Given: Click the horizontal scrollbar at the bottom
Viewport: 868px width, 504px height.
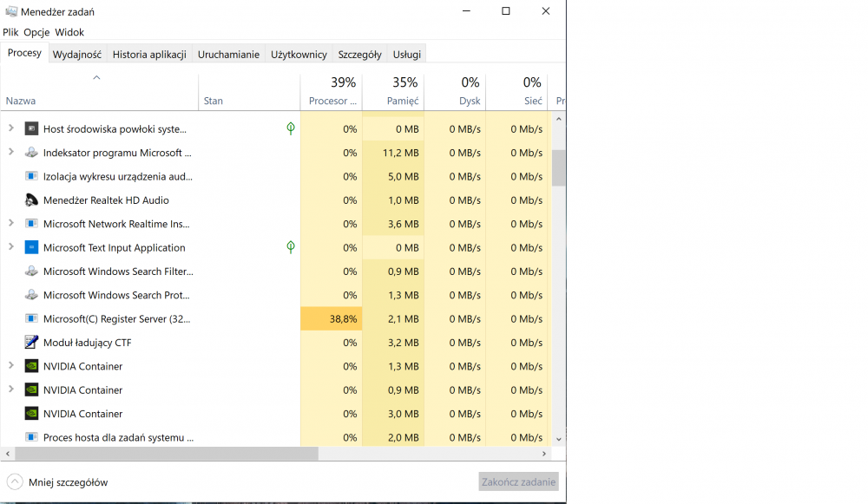Looking at the screenshot, I should tap(167, 454).
